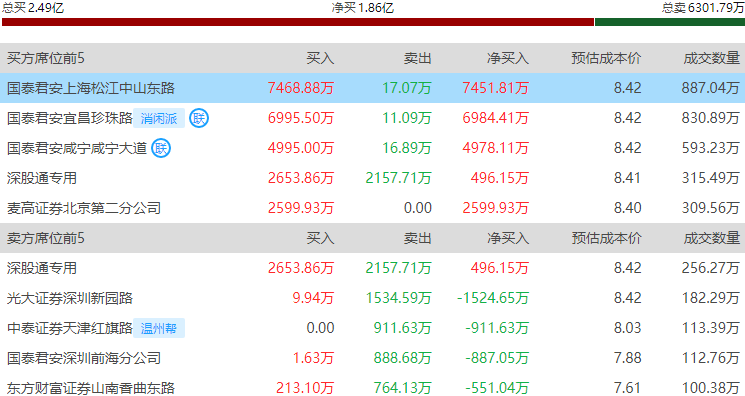Open 光大证券深圳新园路 seat
The image size is (745, 396).
pos(70,298)
